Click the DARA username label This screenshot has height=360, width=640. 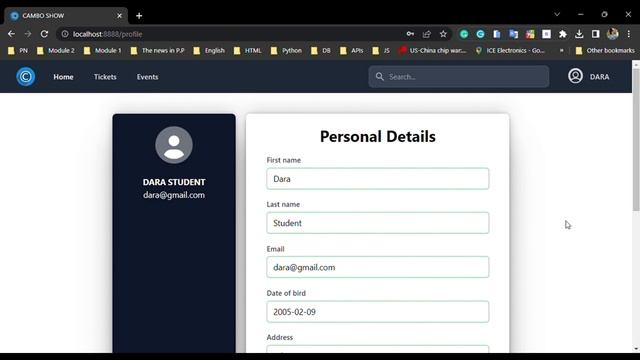click(599, 77)
